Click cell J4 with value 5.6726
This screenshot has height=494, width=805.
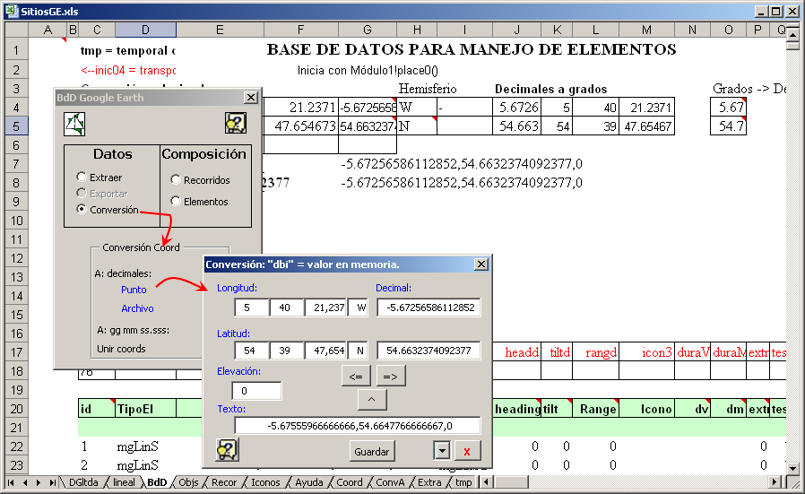click(x=516, y=107)
